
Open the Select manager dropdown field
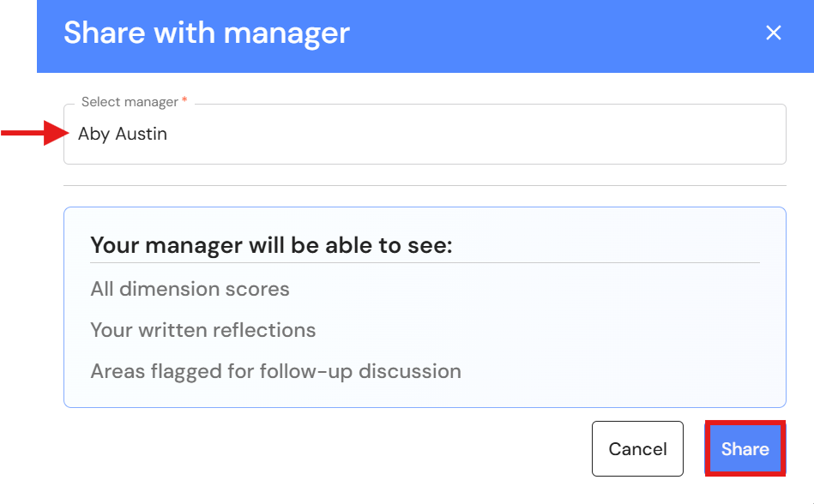click(x=425, y=135)
